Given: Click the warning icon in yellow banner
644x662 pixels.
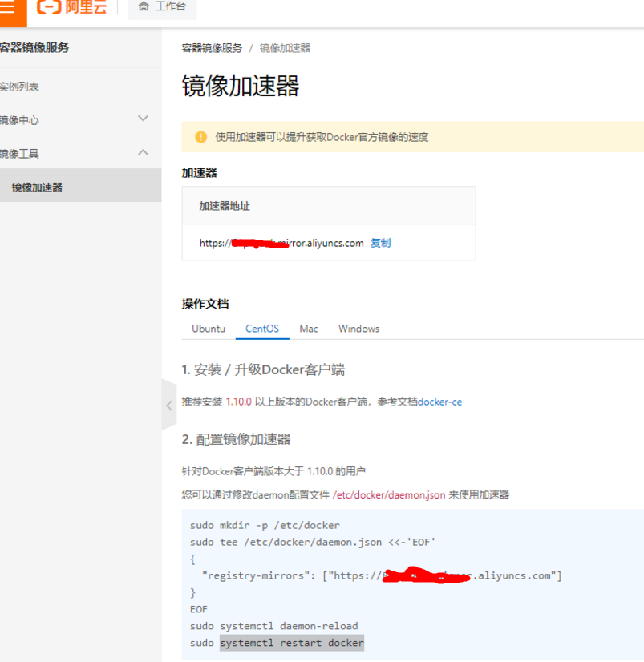Looking at the screenshot, I should (x=200, y=137).
